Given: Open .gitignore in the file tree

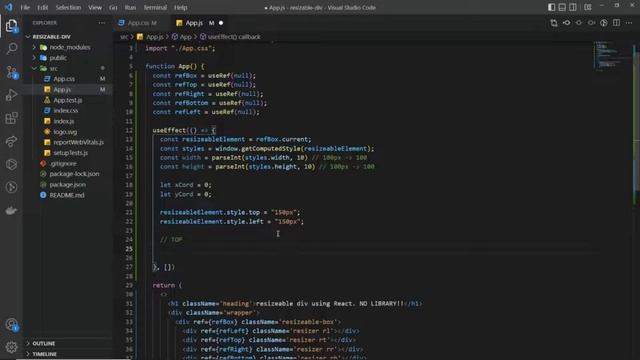Looking at the screenshot, I should click(63, 163).
